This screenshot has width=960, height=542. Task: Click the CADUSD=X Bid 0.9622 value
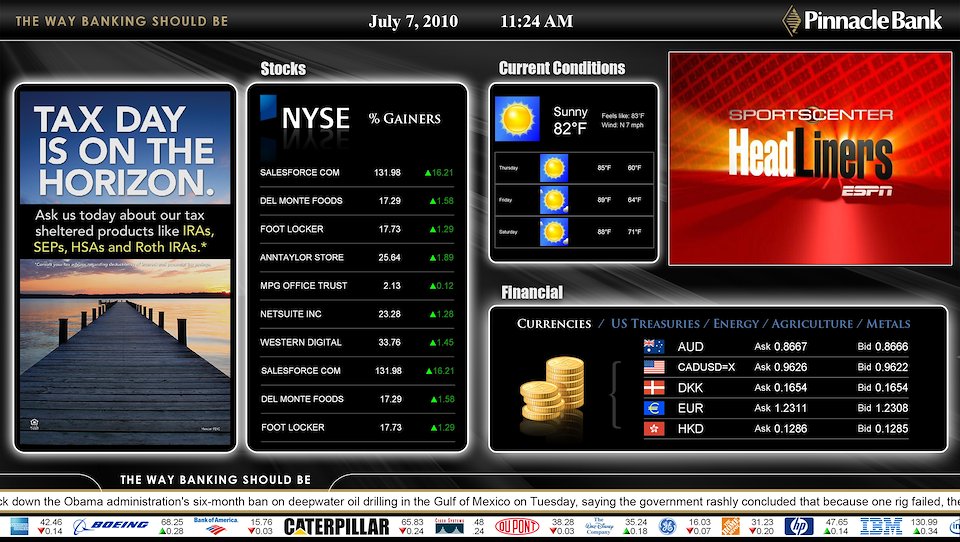(883, 367)
